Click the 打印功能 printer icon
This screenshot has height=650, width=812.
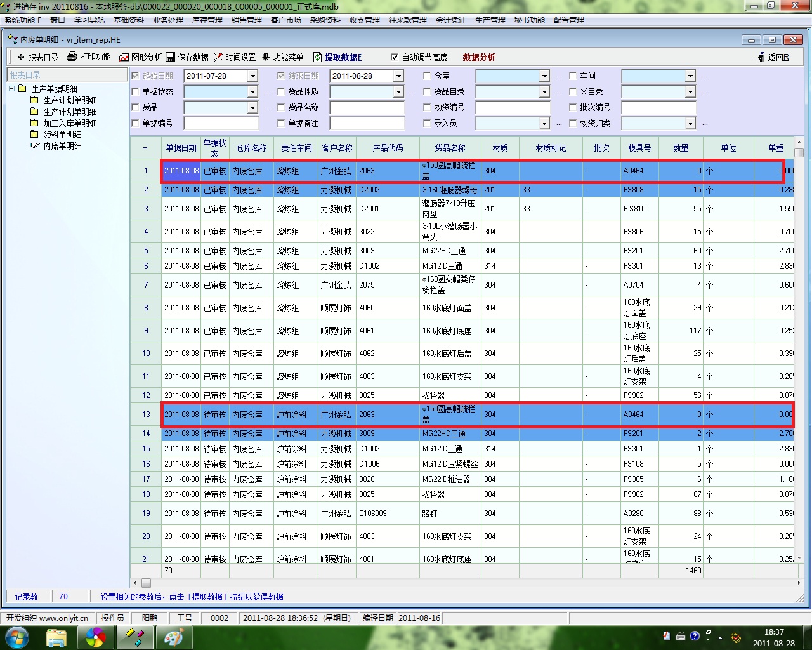(72, 57)
